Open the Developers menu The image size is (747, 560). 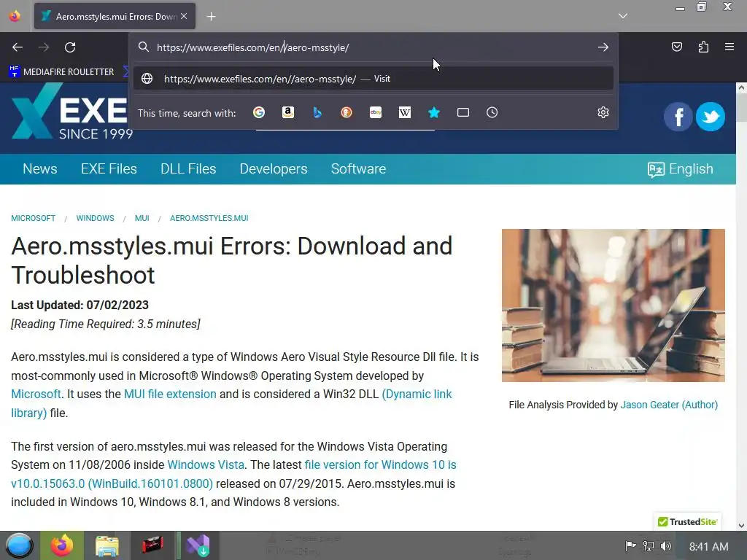click(274, 169)
